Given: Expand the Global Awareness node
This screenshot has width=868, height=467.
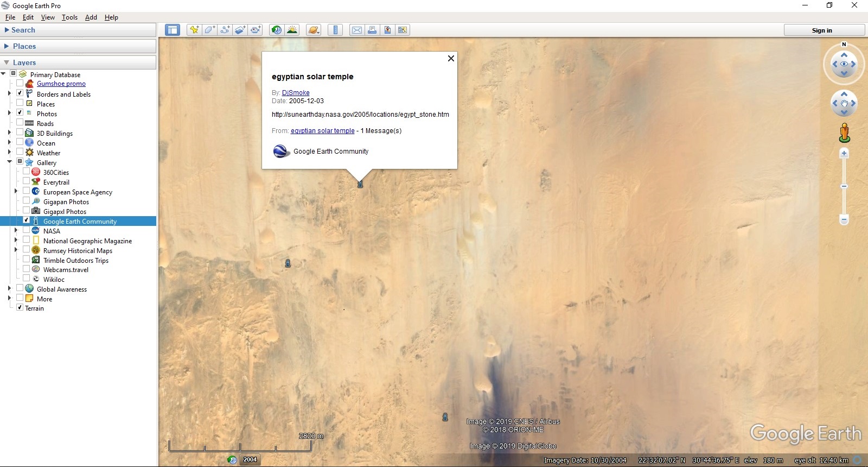Looking at the screenshot, I should [x=9, y=288].
